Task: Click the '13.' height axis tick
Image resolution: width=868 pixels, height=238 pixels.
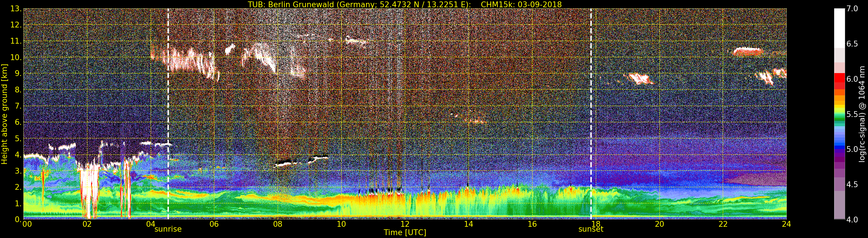Action: (x=16, y=9)
